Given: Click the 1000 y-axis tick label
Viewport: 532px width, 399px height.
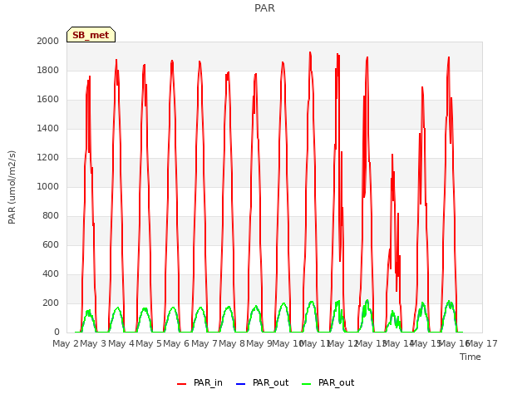Looking at the screenshot, I should coord(48,186).
